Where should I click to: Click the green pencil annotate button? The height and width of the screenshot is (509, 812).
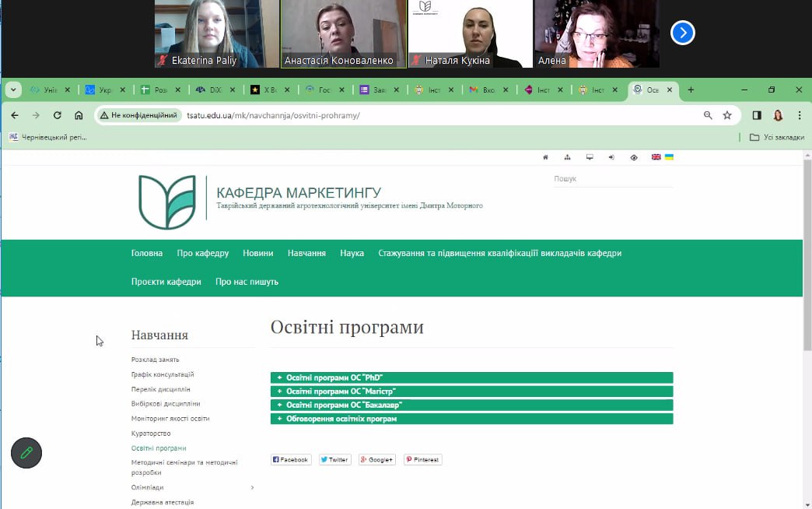(x=26, y=453)
